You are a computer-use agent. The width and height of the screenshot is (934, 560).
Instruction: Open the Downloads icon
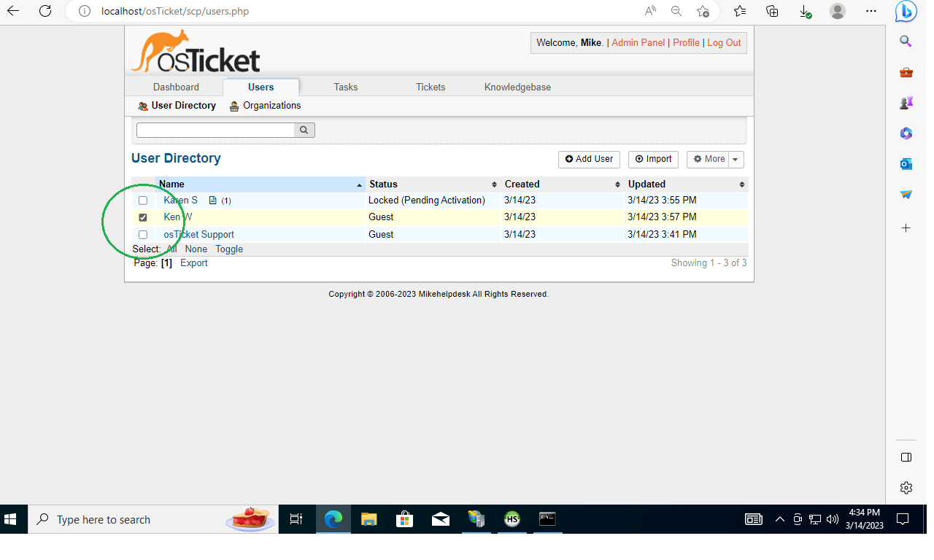[804, 11]
